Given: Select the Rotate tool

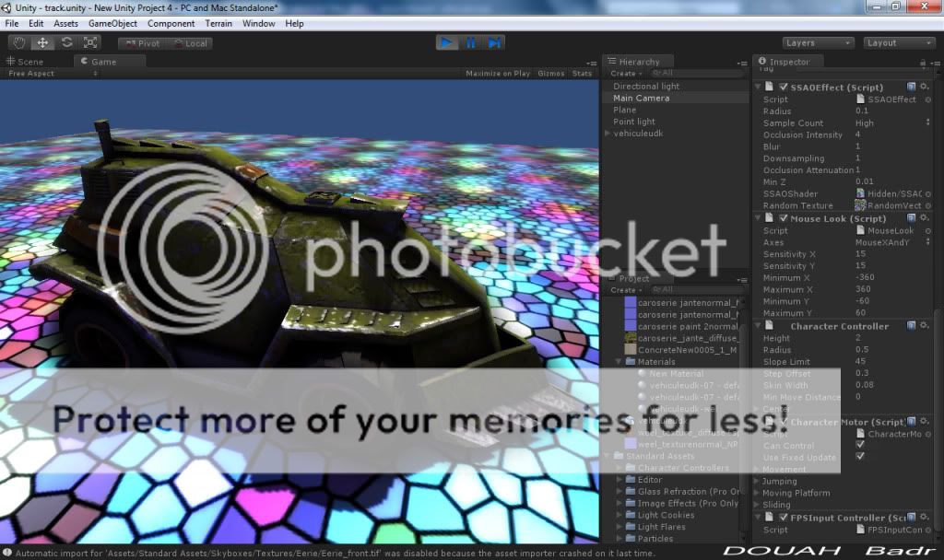Looking at the screenshot, I should (66, 42).
